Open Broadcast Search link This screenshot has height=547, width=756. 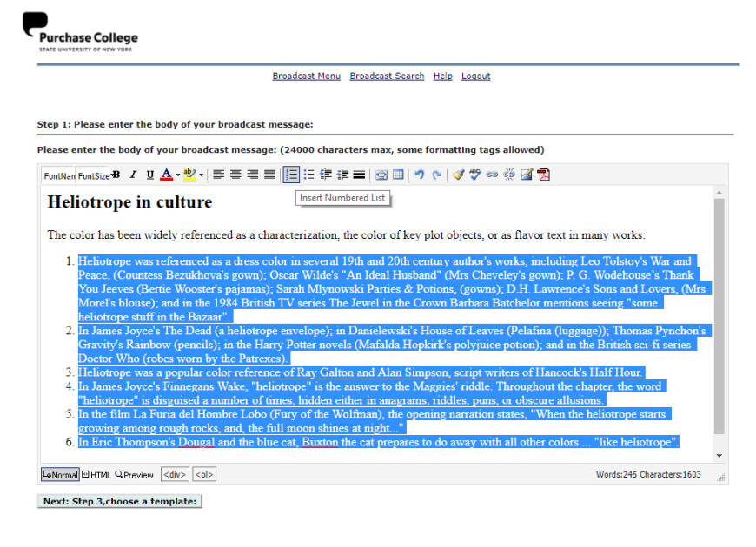click(x=387, y=76)
